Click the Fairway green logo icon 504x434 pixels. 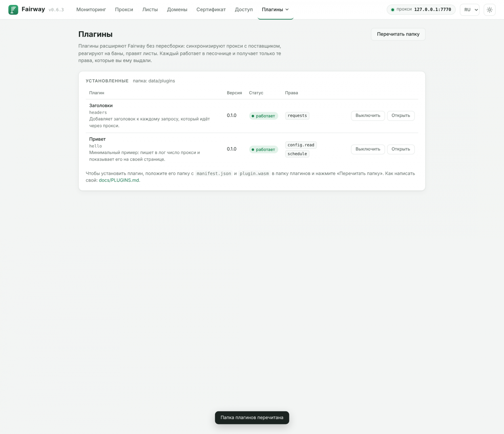click(13, 10)
